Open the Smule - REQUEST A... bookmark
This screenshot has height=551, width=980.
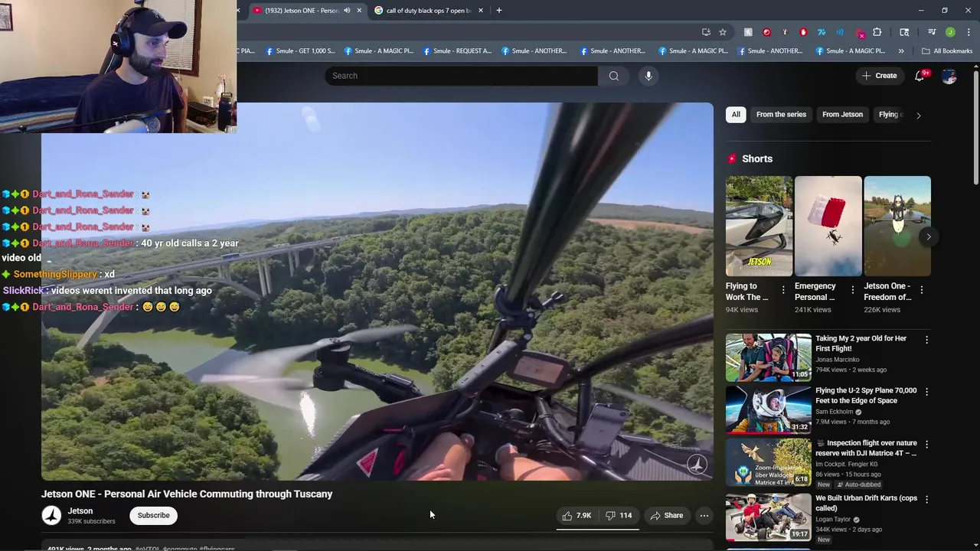[456, 51]
